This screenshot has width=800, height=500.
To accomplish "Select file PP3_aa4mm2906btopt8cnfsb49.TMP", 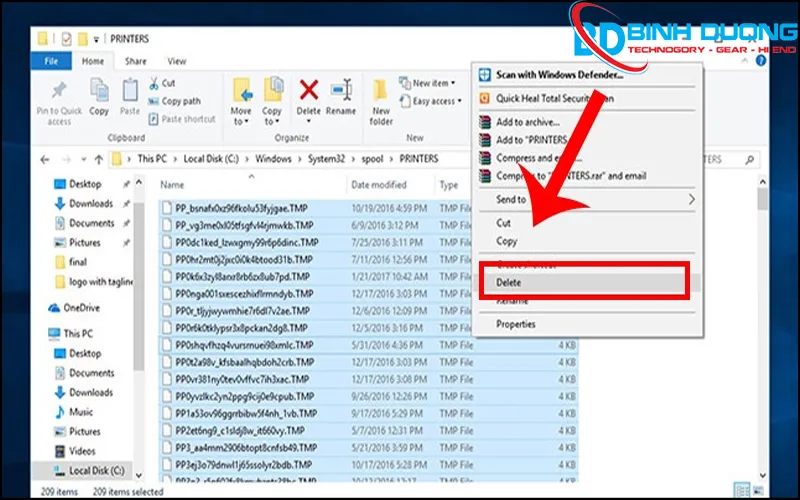I will [x=246, y=447].
